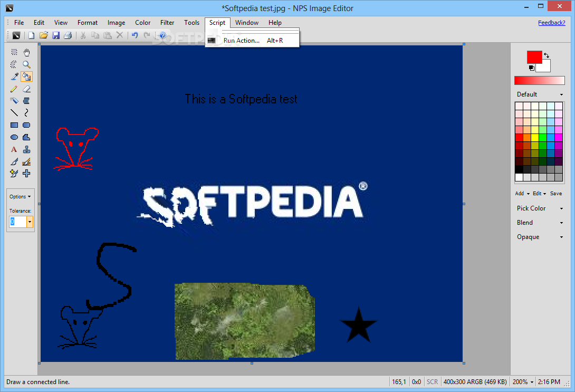Select the eyedropper color picker tool
This screenshot has height=392, width=575.
tap(14, 77)
